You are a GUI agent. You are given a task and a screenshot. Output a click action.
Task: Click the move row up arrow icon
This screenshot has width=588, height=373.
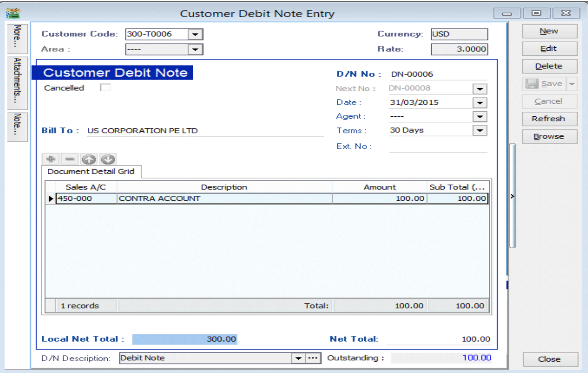(x=89, y=159)
